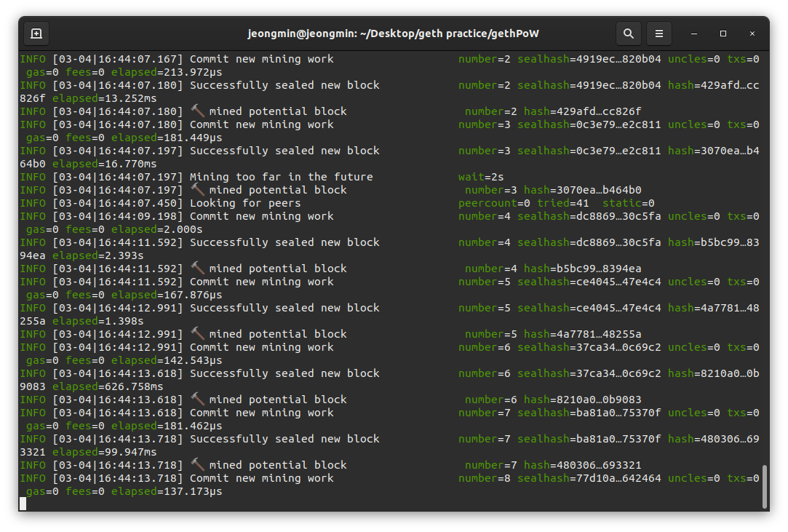The image size is (788, 532).
Task: Click "Commit new mining work" for number=5
Action: click(262, 282)
